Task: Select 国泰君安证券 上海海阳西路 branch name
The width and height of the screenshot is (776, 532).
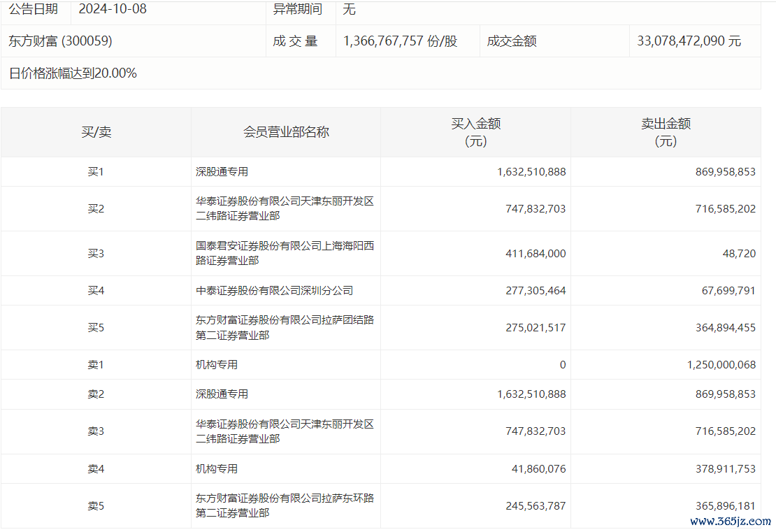Action: [x=285, y=253]
